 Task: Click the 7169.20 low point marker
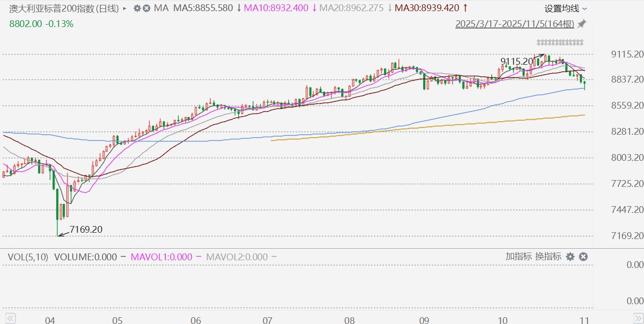click(86, 229)
